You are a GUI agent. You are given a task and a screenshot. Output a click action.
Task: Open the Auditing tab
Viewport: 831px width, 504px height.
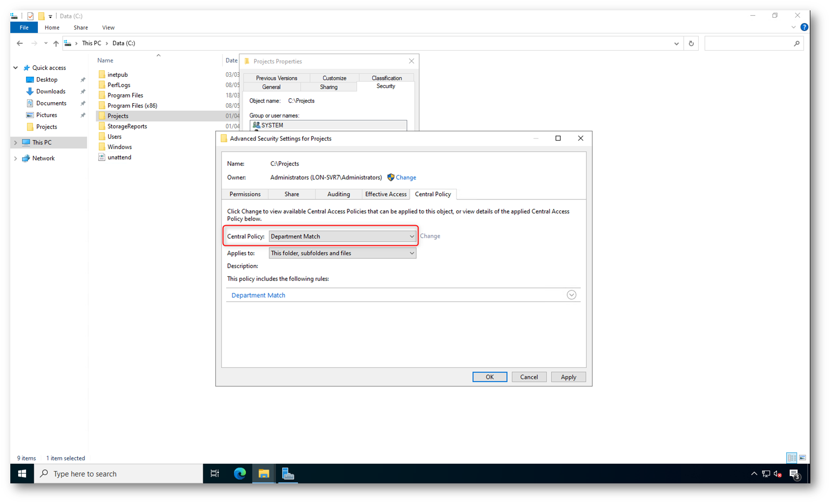coord(339,194)
